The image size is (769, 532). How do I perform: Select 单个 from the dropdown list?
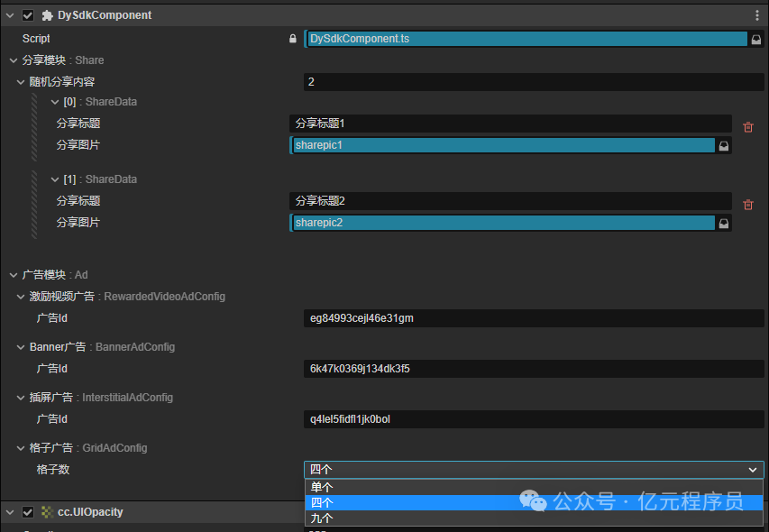pyautogui.click(x=534, y=487)
